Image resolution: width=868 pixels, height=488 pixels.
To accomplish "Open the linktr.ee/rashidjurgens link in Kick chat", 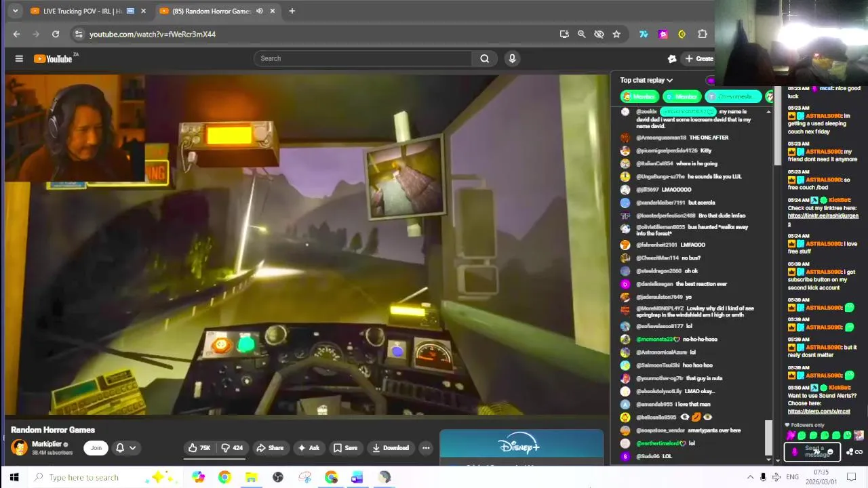I will pos(823,220).
